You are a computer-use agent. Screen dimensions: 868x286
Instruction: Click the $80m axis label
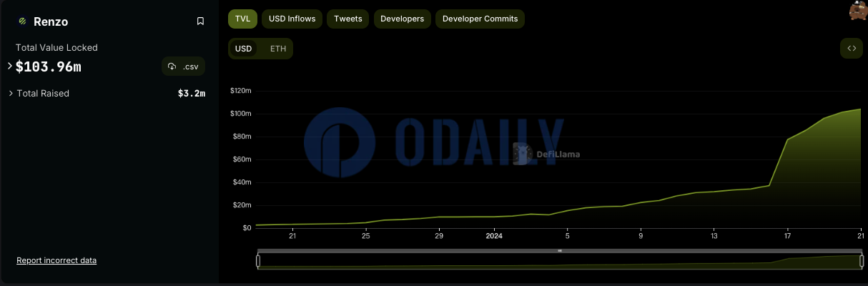pos(242,137)
